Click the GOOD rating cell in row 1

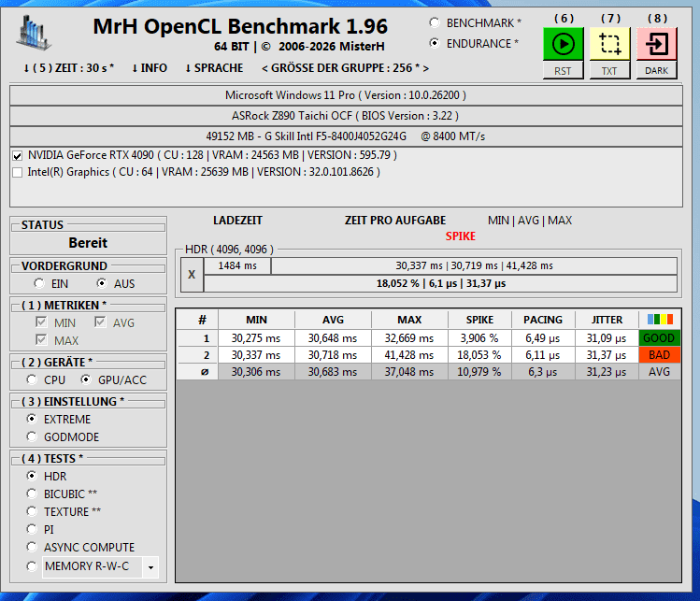660,338
